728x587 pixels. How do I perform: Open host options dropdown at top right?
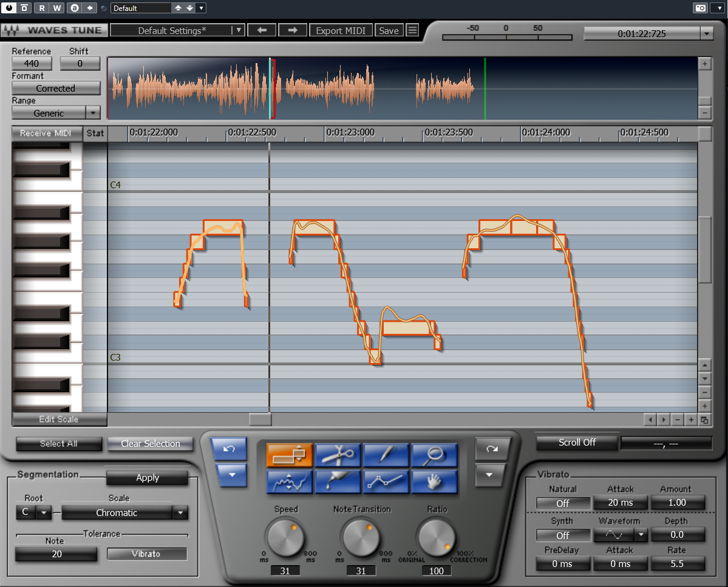pos(719,8)
